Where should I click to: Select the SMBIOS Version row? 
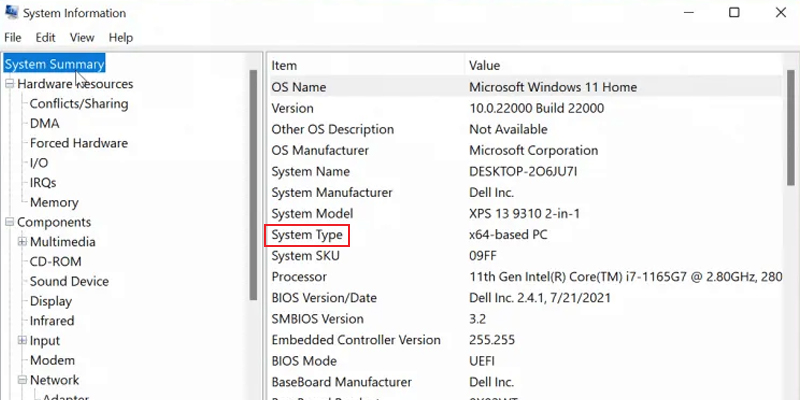[525, 319]
